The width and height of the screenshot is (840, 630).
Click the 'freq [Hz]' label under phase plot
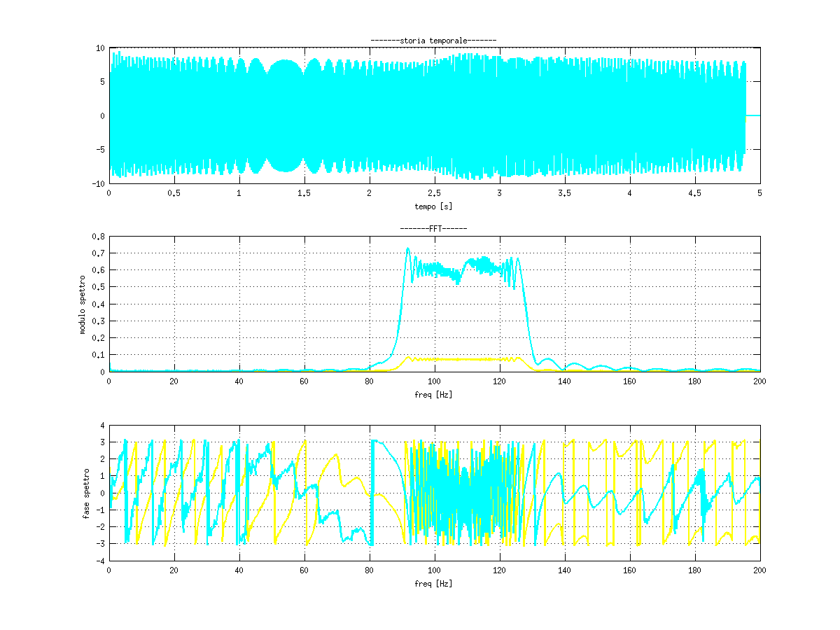tap(434, 583)
